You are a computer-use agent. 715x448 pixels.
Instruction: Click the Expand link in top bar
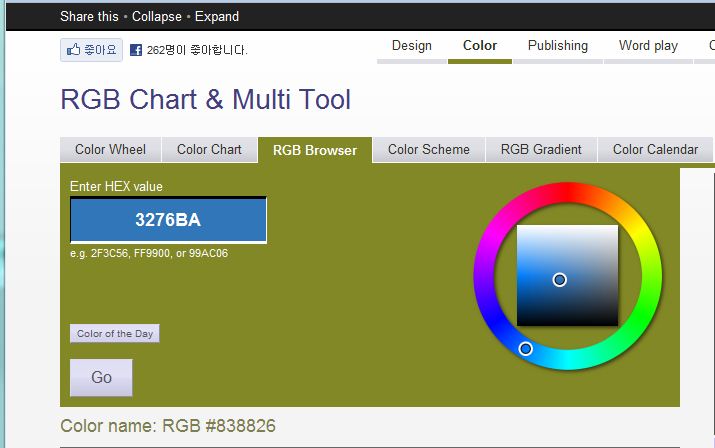pos(217,16)
